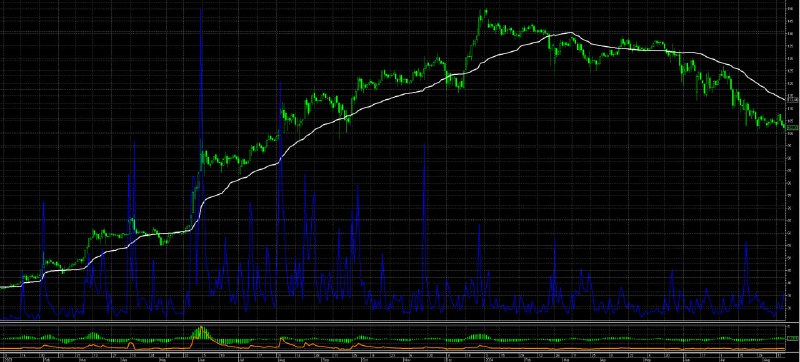The height and width of the screenshot is (362, 800).
Task: Click the green indicator value label at right
Action: 792,339
